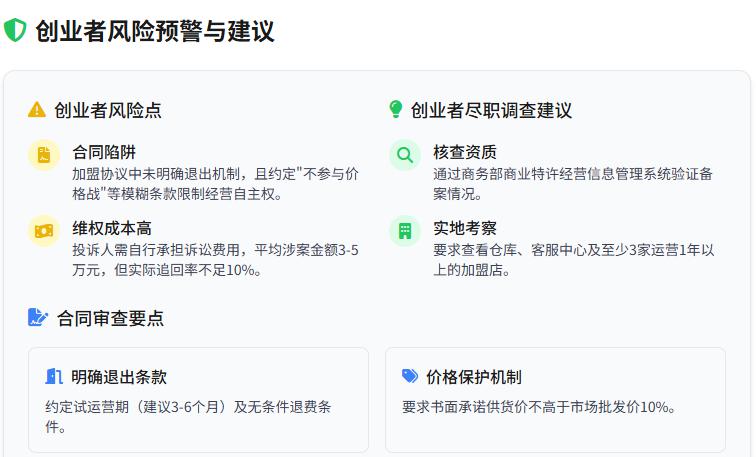Click the 实地考察 building icon
This screenshot has width=756, height=457.
405,231
